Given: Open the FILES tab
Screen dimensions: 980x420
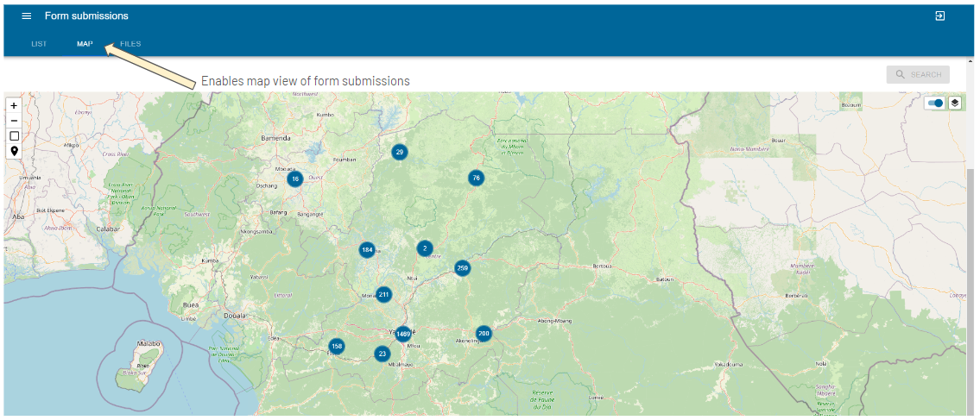Looking at the screenshot, I should (130, 44).
